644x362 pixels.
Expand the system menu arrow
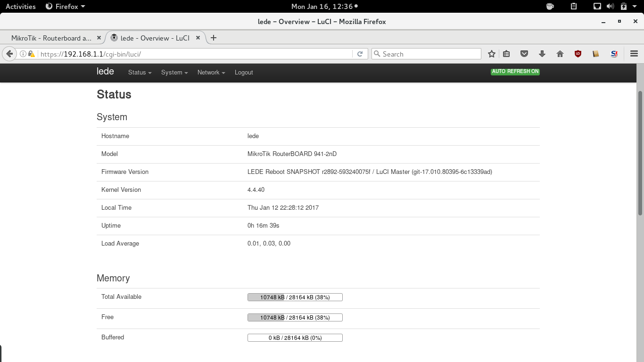click(x=635, y=7)
